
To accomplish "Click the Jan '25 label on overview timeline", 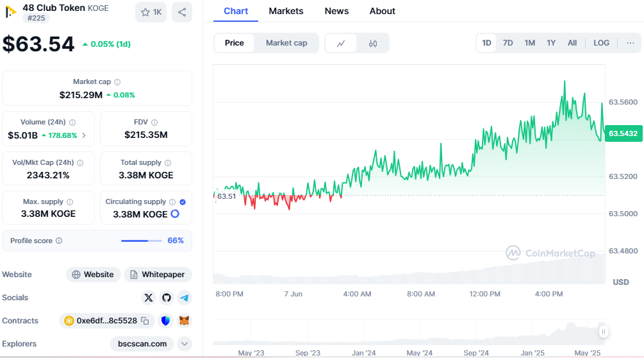I will point(533,353).
